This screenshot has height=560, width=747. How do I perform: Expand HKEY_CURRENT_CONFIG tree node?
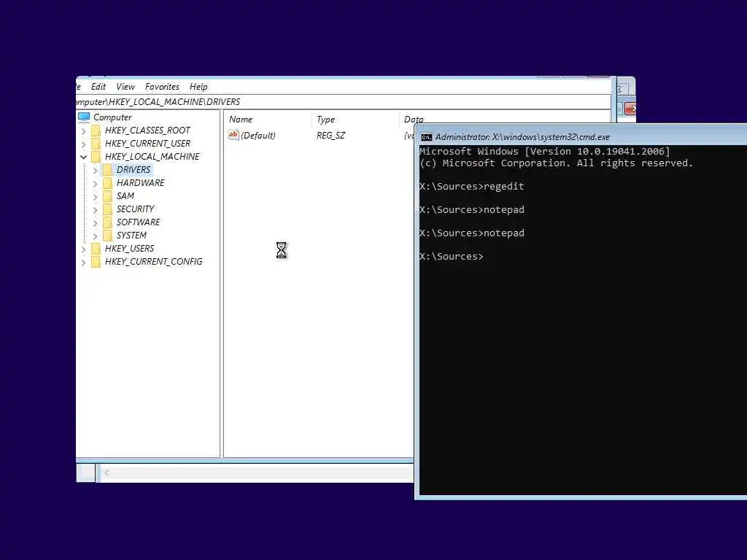coord(83,262)
